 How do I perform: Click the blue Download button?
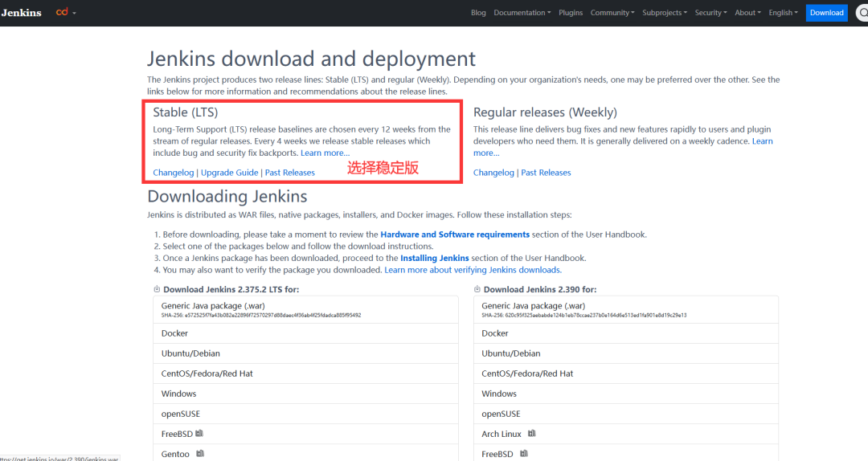(x=826, y=13)
